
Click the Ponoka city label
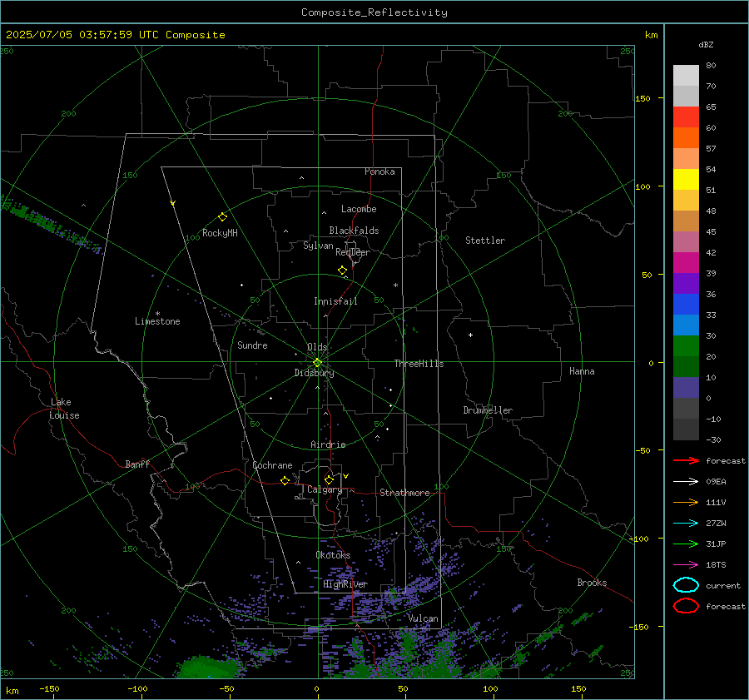coord(379,171)
